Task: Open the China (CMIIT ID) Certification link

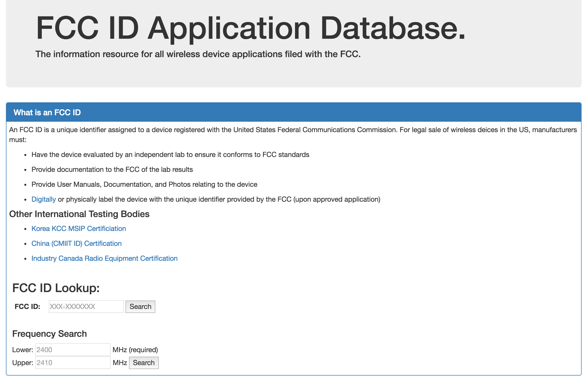Action: pyautogui.click(x=76, y=244)
